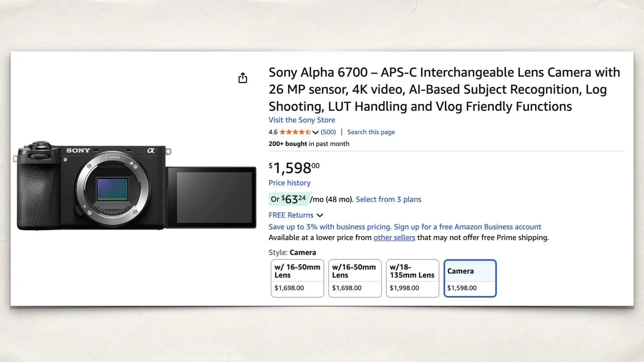644x362 pixels.
Task: Pick the second w/16-50mm Lens variant
Action: click(355, 278)
